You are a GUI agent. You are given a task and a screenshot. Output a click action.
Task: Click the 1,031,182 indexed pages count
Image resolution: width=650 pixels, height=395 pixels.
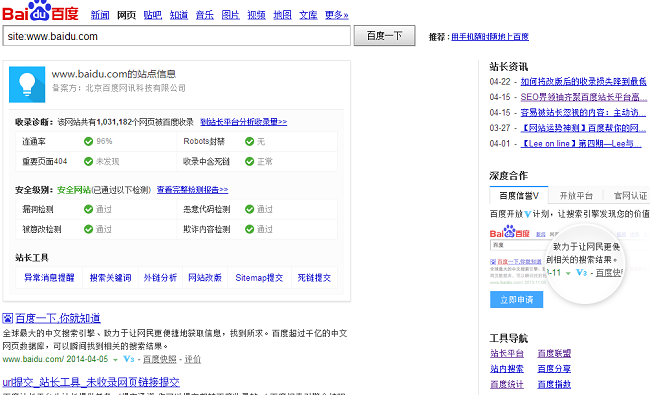coord(114,122)
